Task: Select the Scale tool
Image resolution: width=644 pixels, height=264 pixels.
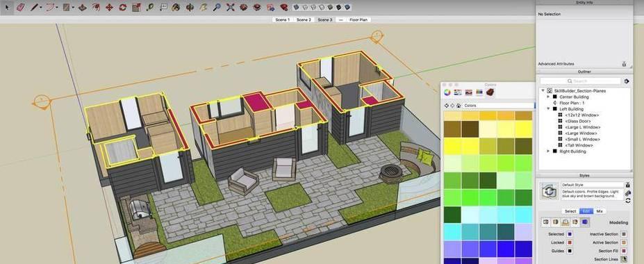Action: (x=136, y=8)
